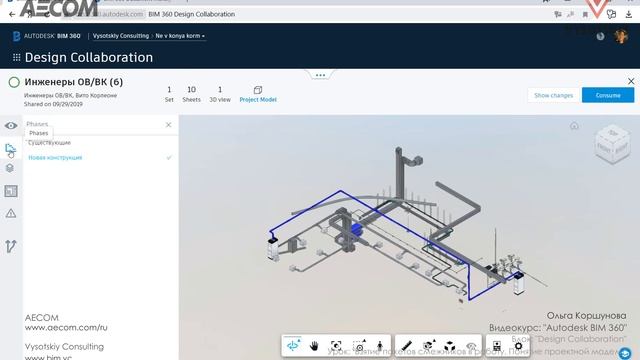Viewport: 640px width, 360px height.
Task: Click the browser download icon
Action: (x=629, y=14)
